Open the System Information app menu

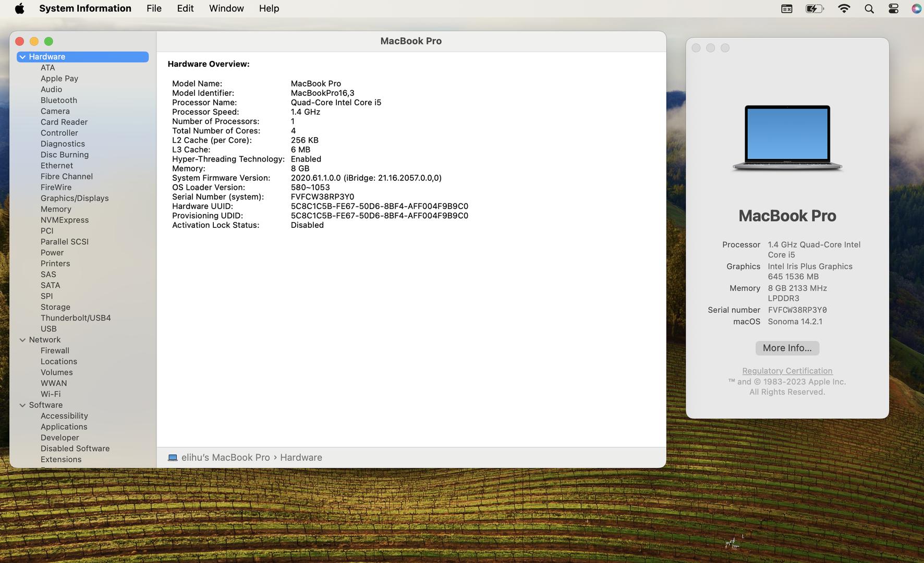(x=85, y=8)
